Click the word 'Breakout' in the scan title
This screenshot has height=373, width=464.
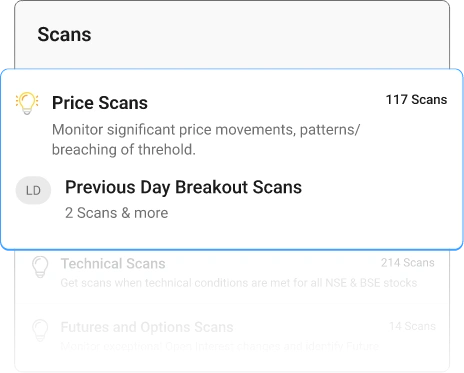211,187
